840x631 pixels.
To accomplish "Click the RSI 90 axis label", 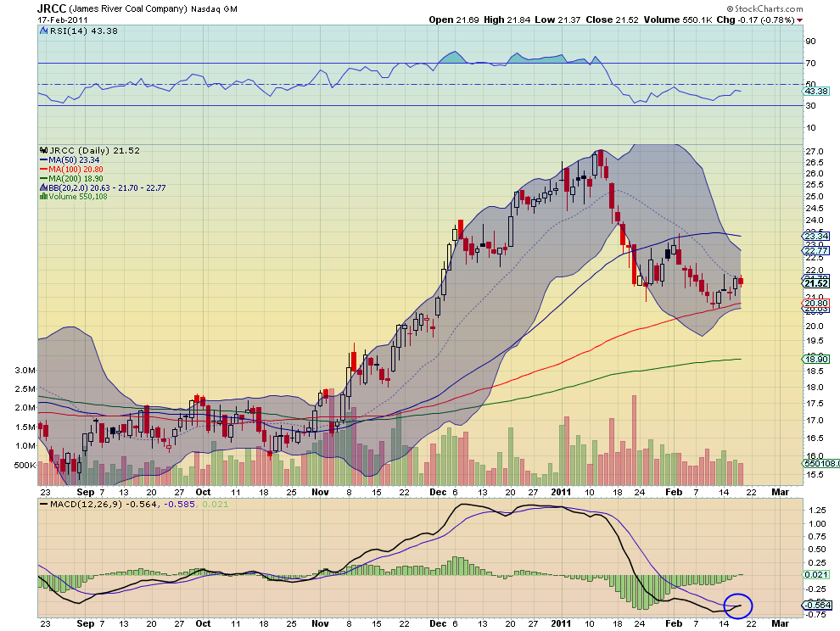I will [x=810, y=42].
